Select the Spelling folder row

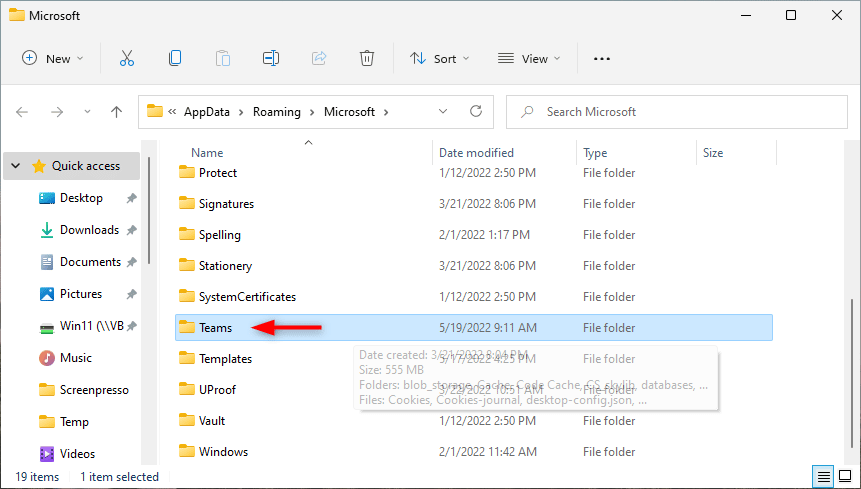coord(473,235)
